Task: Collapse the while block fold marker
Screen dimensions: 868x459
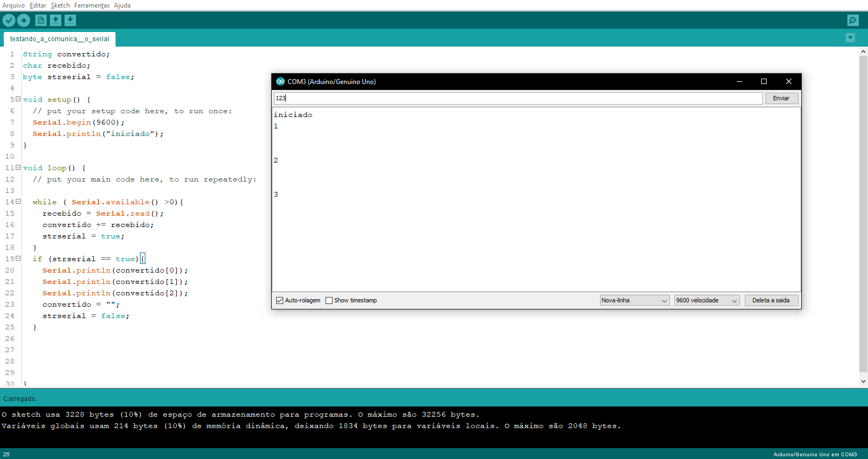Action: [18, 202]
